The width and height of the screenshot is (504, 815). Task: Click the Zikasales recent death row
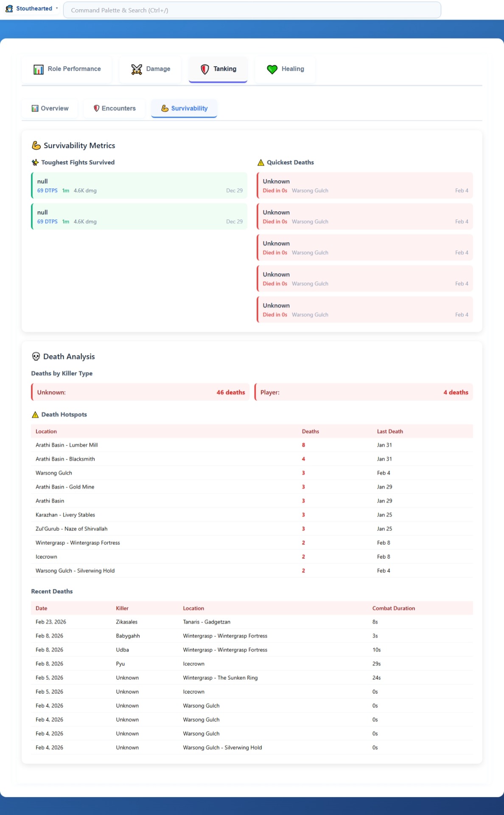point(252,622)
